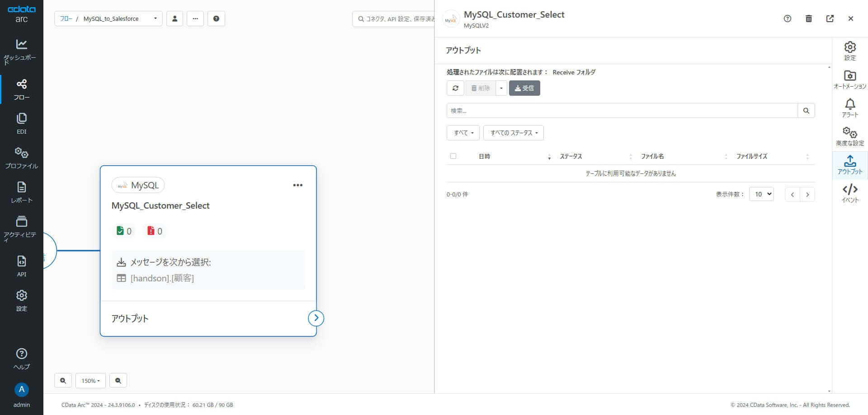Click the 受信 receive button
Viewport: 868px width, 415px height.
click(x=524, y=88)
